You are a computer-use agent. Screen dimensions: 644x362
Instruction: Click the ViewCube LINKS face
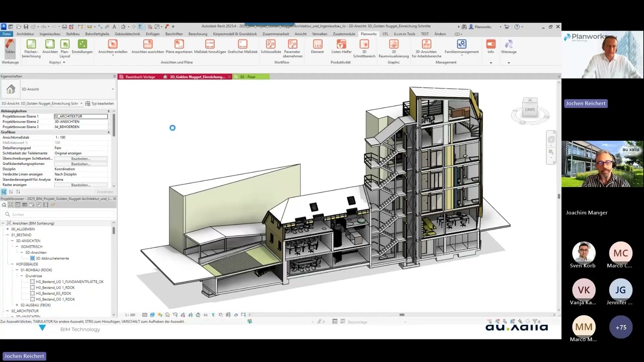530,109
